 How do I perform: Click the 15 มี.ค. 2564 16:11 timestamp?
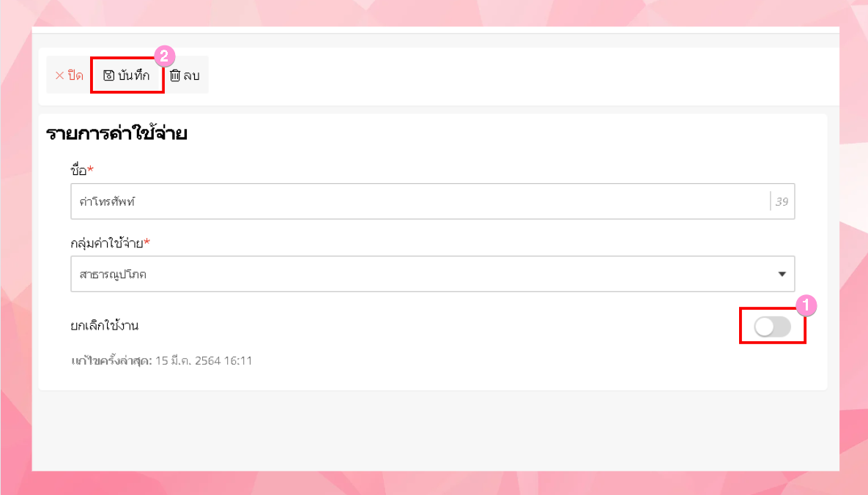click(x=204, y=360)
